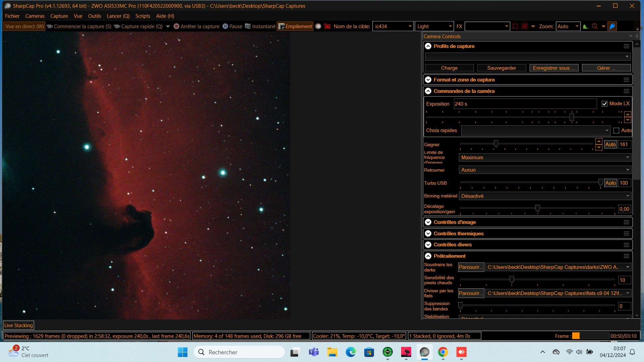Uncheck the Mode LX checkbox
Viewport: 644px width, 362px height.
point(604,104)
